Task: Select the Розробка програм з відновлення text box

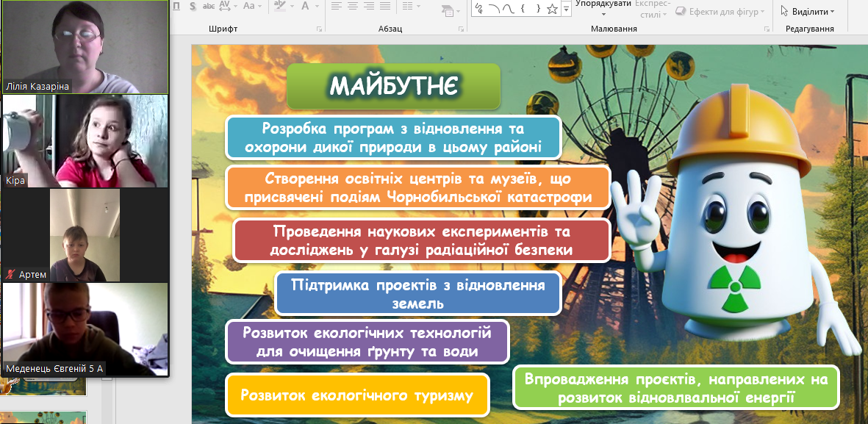Action: click(x=393, y=138)
